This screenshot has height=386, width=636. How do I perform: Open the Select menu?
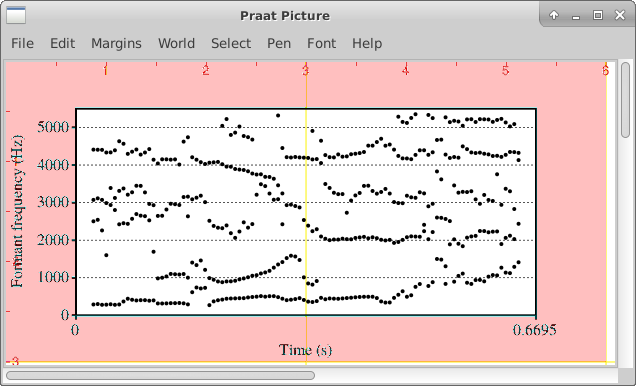point(231,43)
